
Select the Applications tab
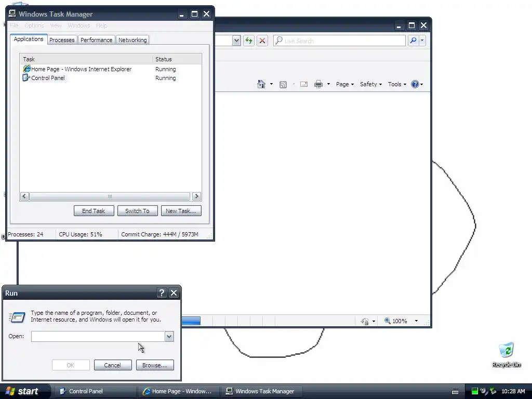29,39
